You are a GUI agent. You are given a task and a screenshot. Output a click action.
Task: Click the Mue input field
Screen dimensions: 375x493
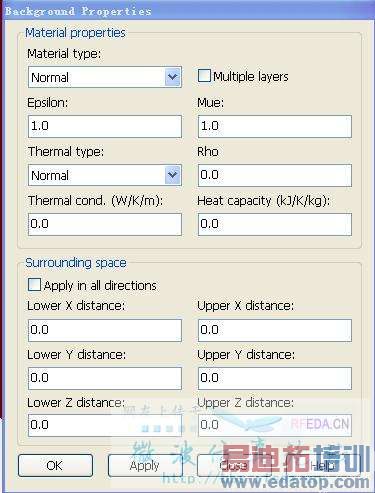275,126
